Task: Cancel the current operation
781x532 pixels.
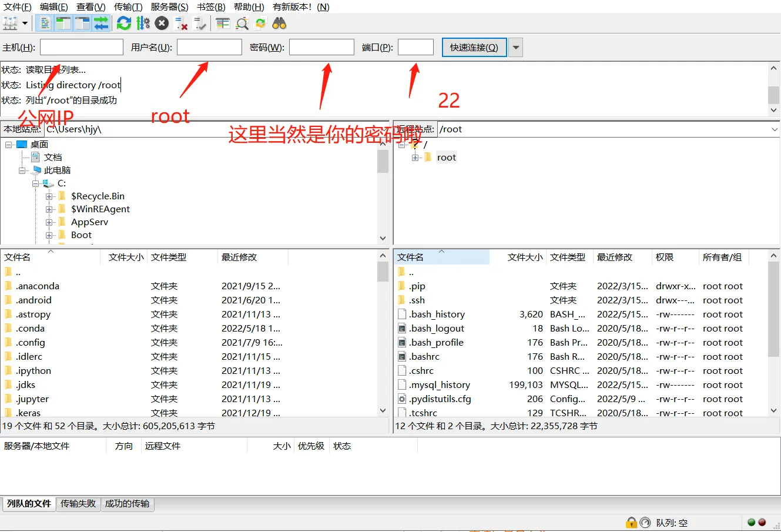Action: coord(162,24)
